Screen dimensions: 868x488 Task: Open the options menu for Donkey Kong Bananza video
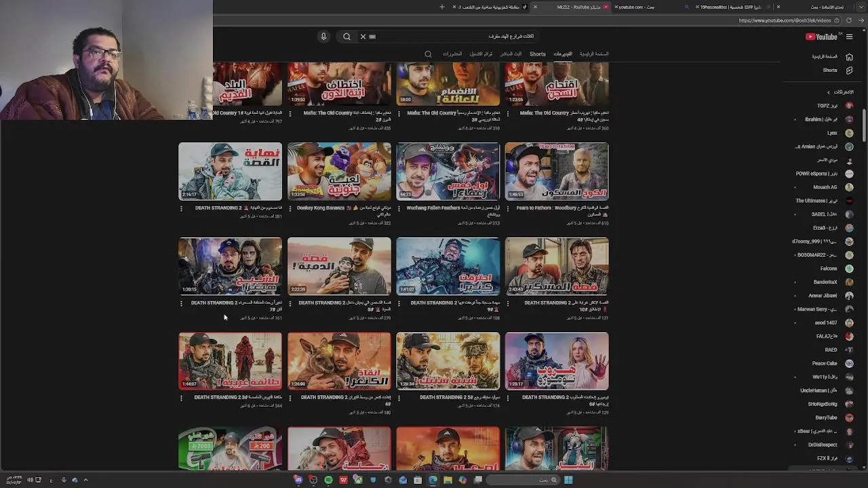click(x=290, y=209)
